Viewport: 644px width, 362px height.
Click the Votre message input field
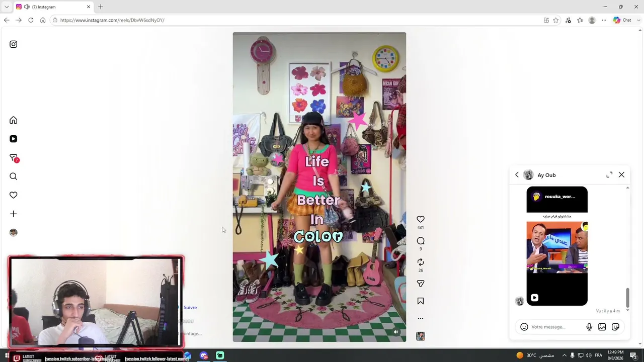click(x=556, y=327)
